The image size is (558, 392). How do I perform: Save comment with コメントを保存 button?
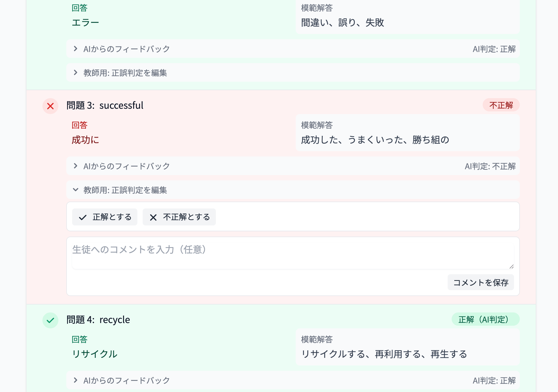point(481,282)
